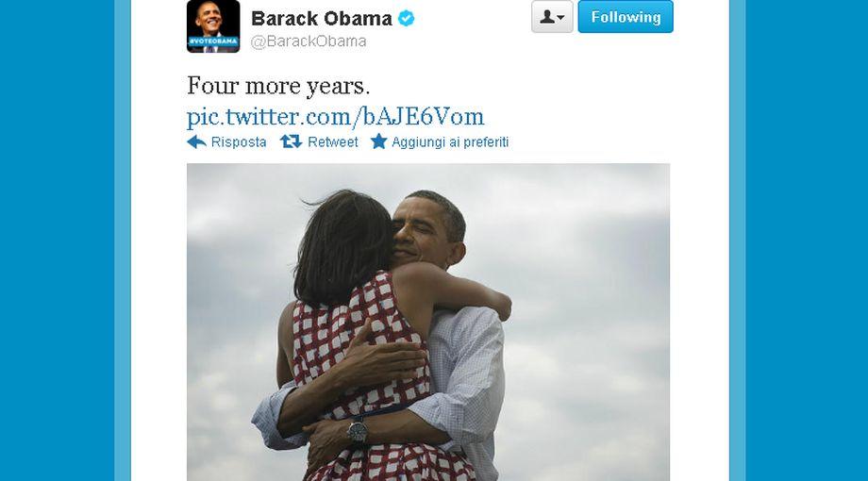Open the profile avatar thumbnail

click(x=213, y=26)
